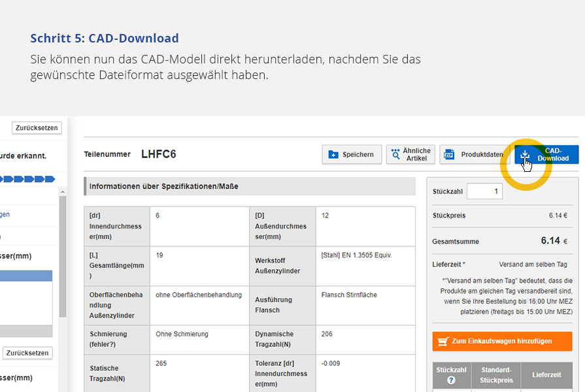Click the shopping cart icon on orange button

pos(443,341)
